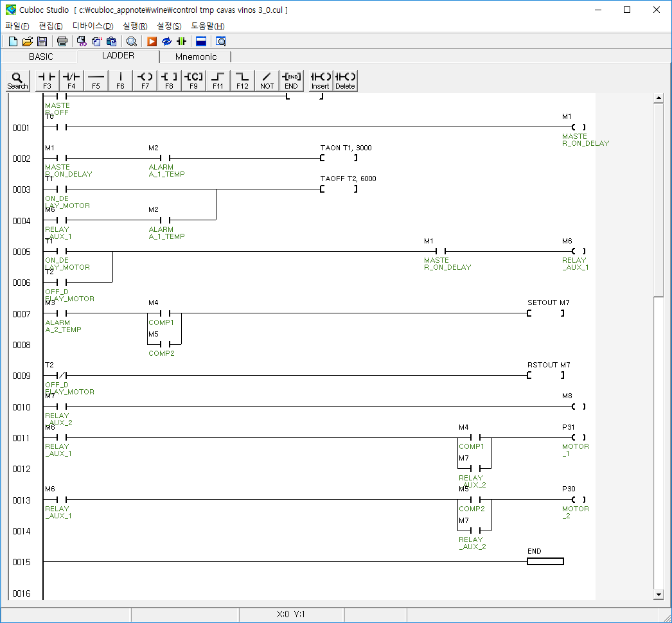
Task: Click the ladder Search button
Action: pyautogui.click(x=17, y=80)
